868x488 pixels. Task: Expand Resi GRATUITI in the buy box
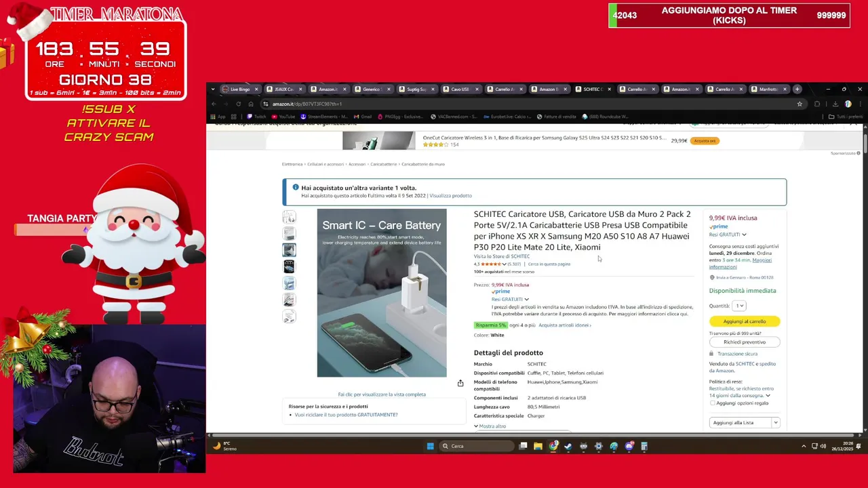(728, 235)
